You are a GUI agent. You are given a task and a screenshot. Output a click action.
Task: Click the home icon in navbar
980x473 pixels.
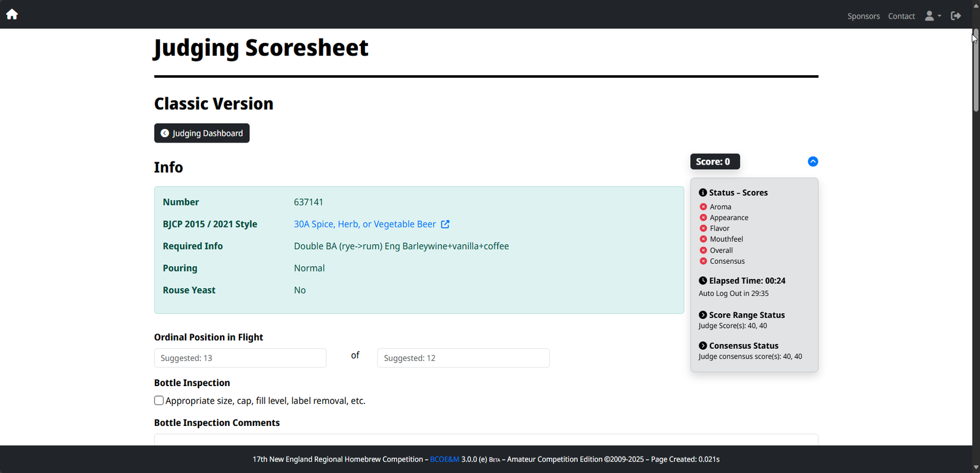[x=12, y=14]
